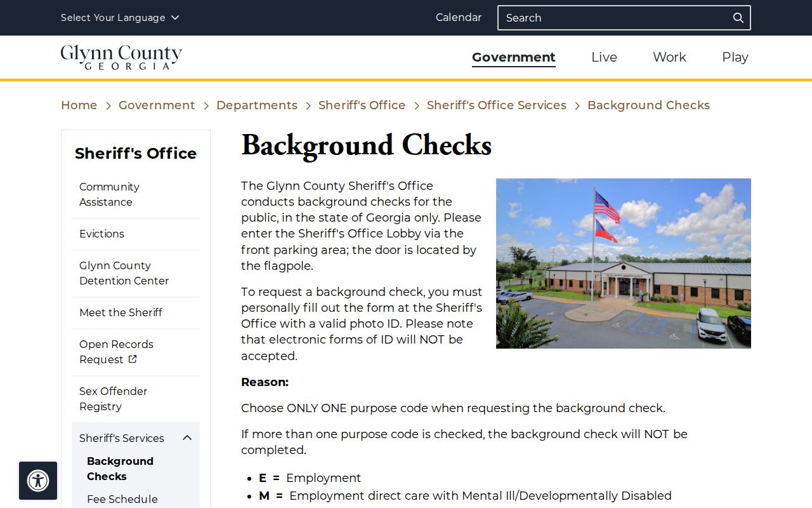Open Fee Schedule sidebar link
Image resolution: width=812 pixels, height=508 pixels.
[122, 499]
